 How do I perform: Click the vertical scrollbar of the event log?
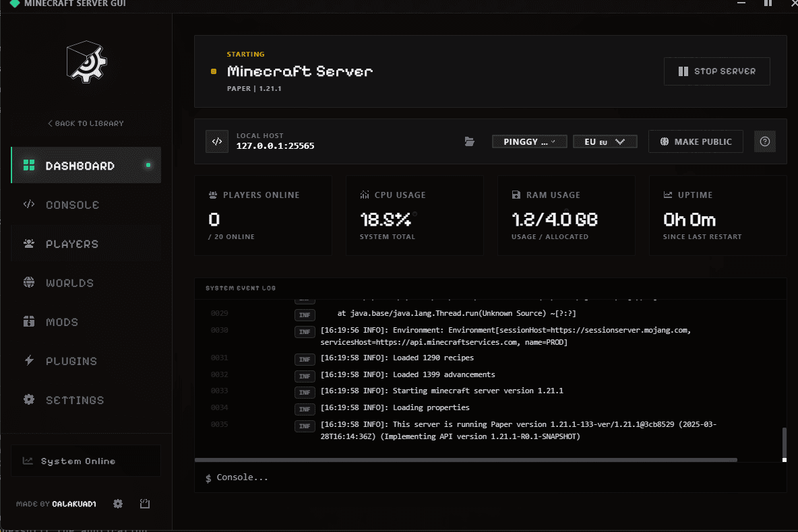point(785,444)
